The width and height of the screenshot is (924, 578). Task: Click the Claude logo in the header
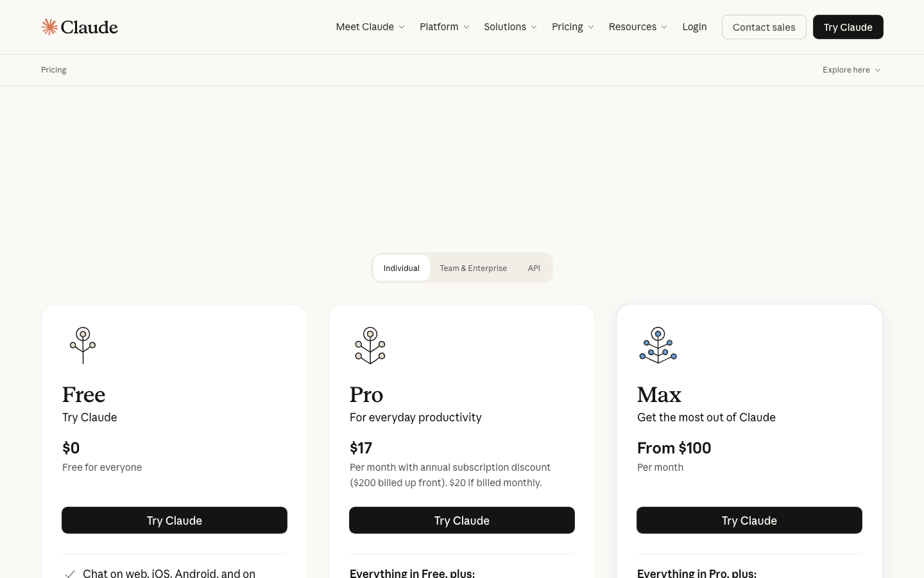[80, 27]
